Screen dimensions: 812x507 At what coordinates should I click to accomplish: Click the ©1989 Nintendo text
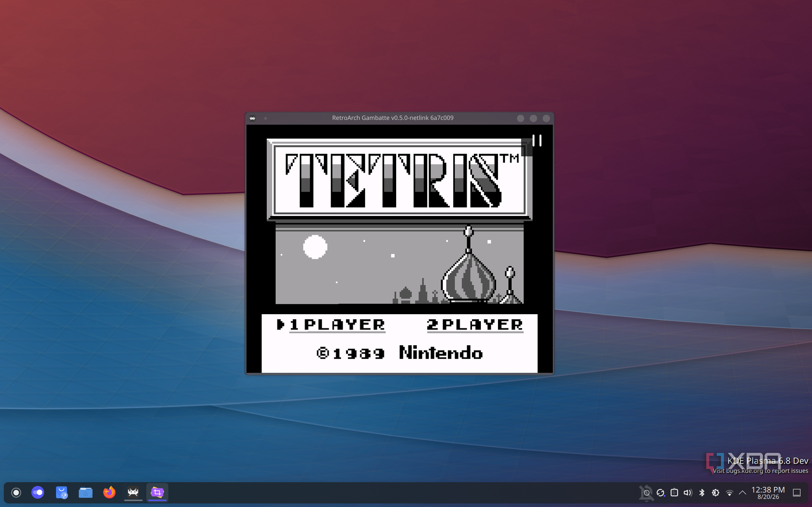(400, 353)
